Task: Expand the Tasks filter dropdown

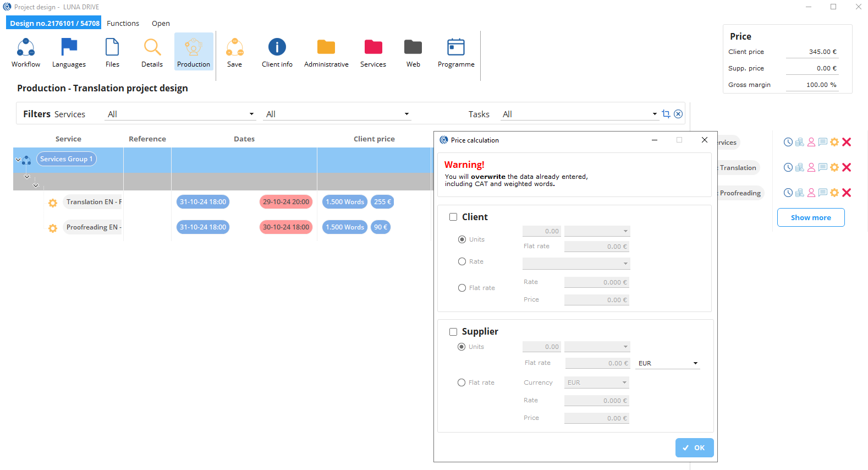Action: 655,114
